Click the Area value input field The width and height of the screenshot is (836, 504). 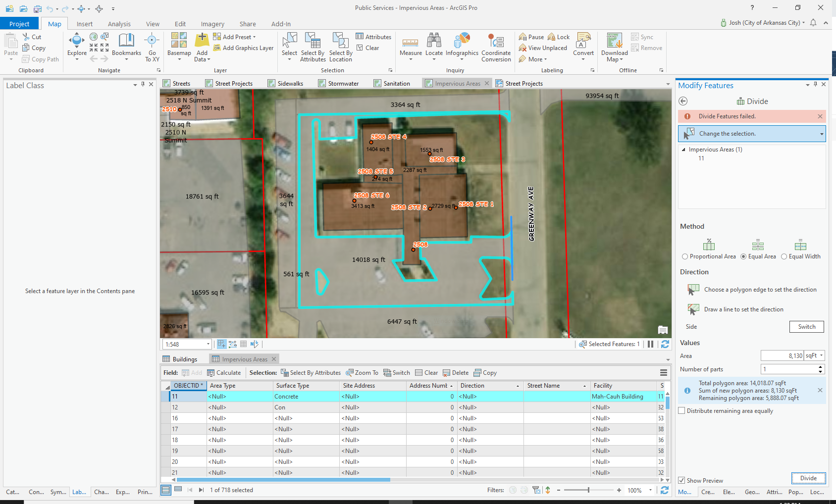pos(783,355)
